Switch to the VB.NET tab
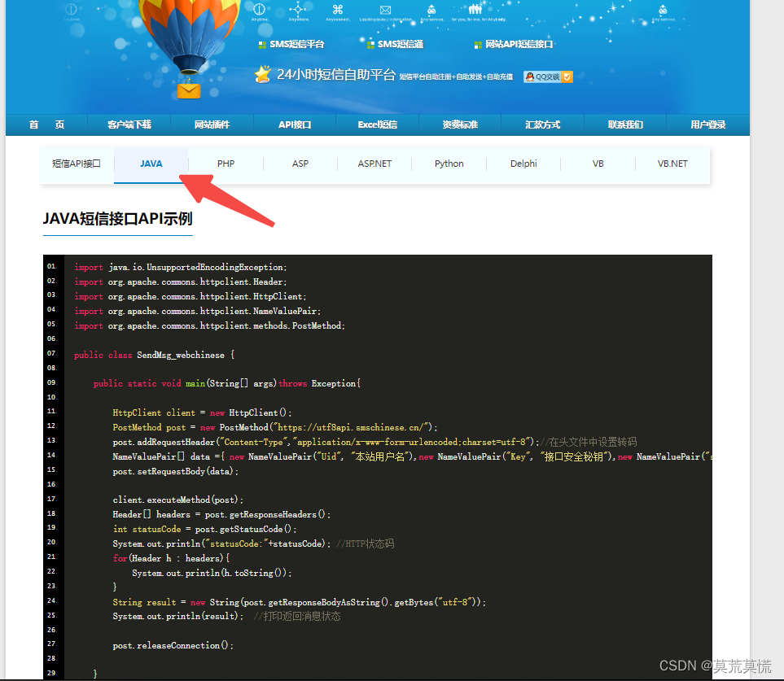This screenshot has width=784, height=681. tap(672, 164)
